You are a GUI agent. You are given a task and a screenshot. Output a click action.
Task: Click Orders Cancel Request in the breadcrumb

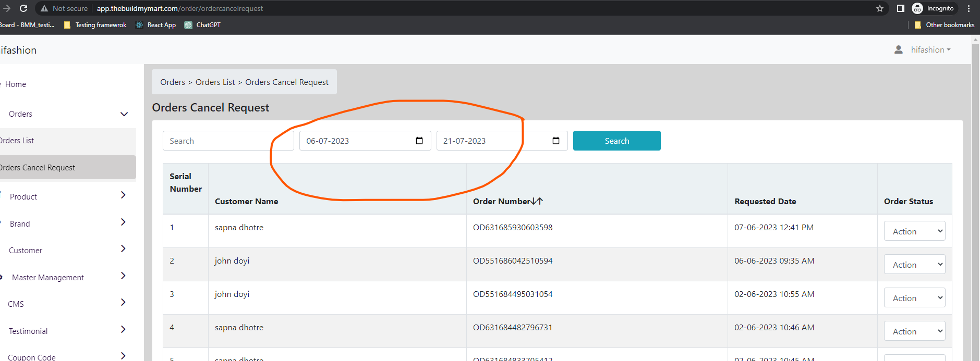[287, 82]
